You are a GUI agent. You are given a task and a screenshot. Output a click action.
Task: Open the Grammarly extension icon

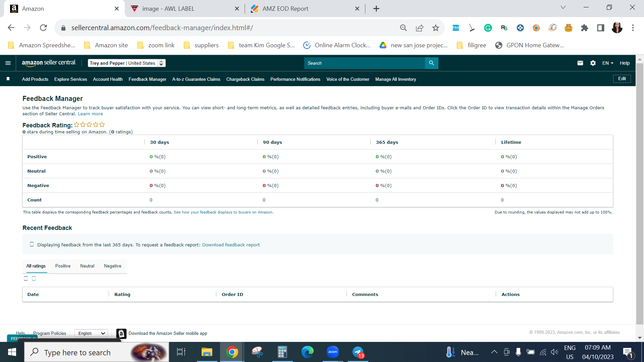(x=488, y=28)
